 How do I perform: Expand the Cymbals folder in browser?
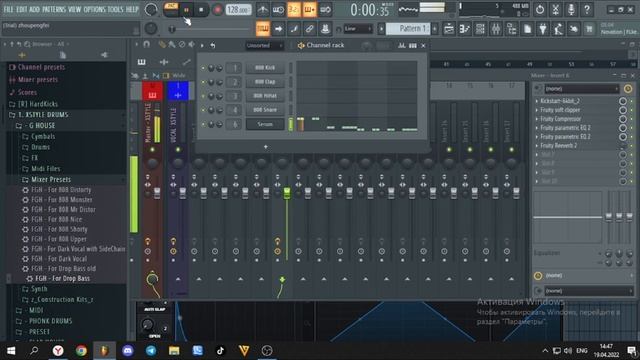point(38,136)
